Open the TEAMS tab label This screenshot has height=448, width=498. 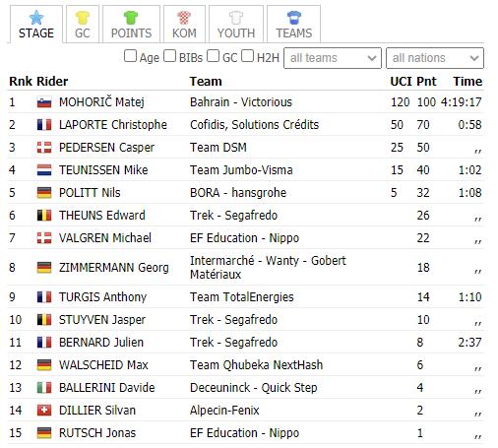coord(294,33)
